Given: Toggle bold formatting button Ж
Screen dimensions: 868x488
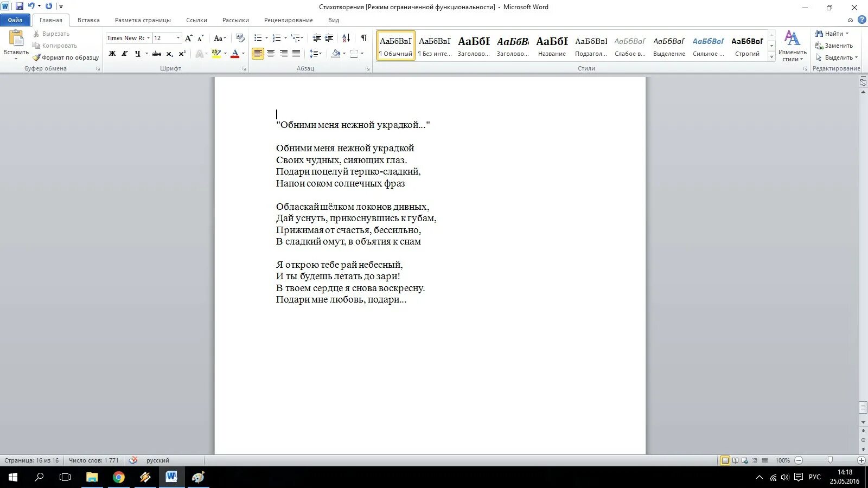Looking at the screenshot, I should (112, 54).
